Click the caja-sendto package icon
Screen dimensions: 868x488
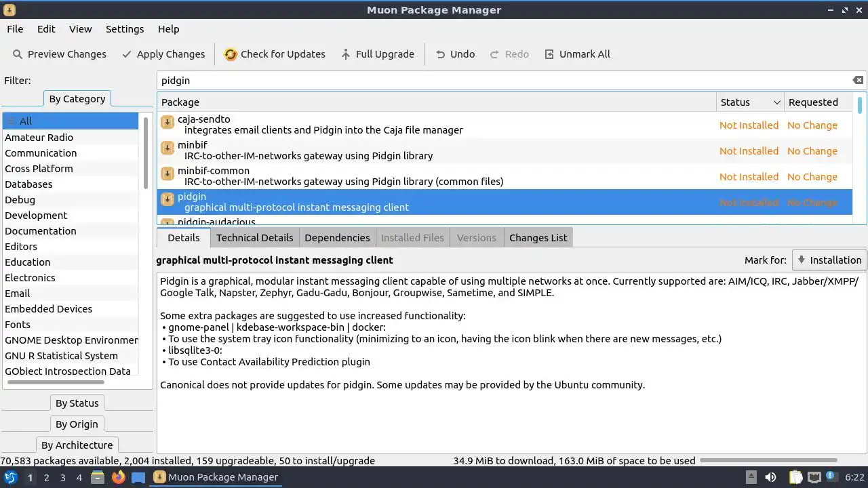point(167,123)
